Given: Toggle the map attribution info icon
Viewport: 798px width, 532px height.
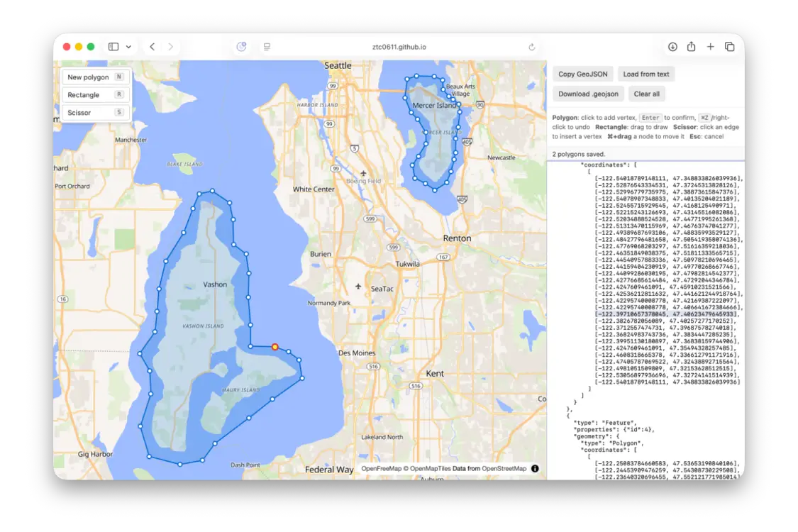Looking at the screenshot, I should pos(535,468).
